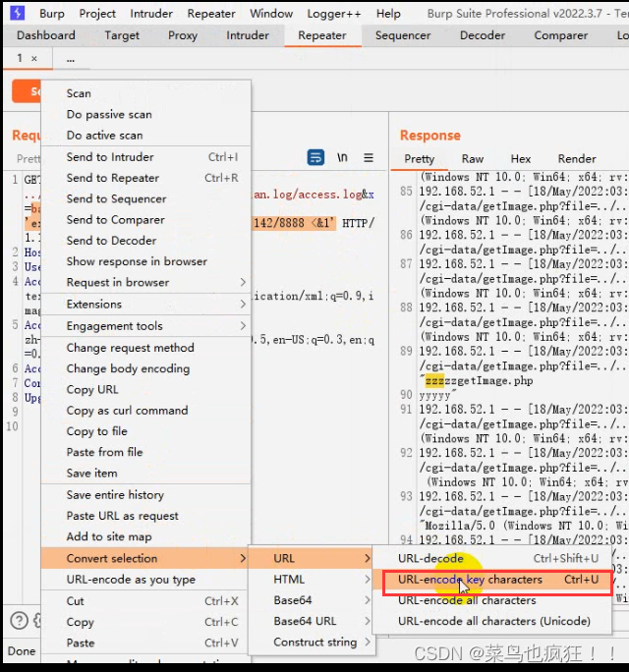This screenshot has width=629, height=672.
Task: Switch to the Proxy tab
Action: click(183, 35)
